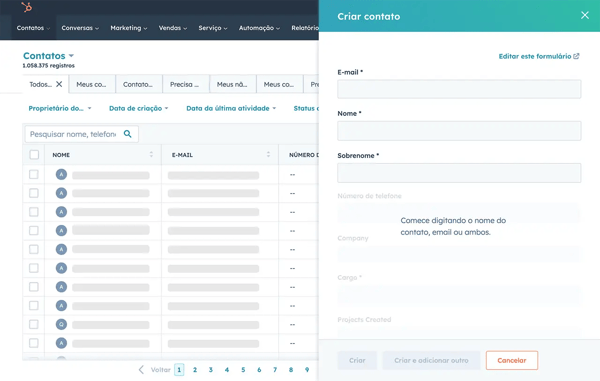Select the first Meus co... tab
Viewport: 600px width, 381px height.
pyautogui.click(x=91, y=84)
